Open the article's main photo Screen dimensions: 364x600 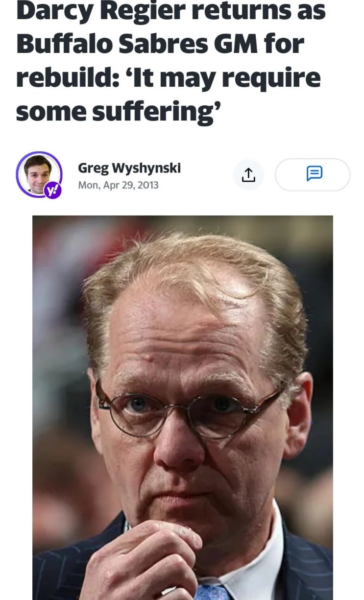click(x=183, y=408)
